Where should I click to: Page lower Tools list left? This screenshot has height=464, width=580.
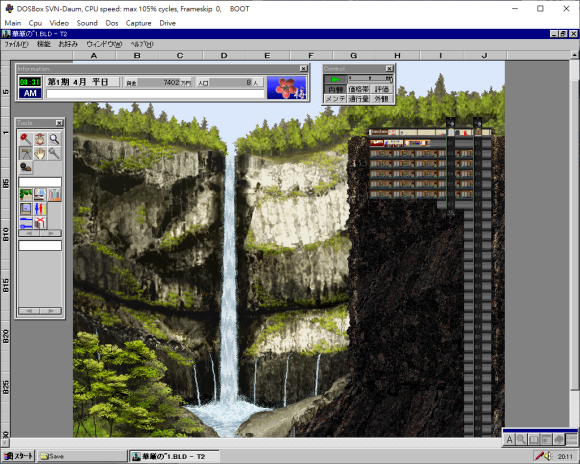[x=29, y=311]
